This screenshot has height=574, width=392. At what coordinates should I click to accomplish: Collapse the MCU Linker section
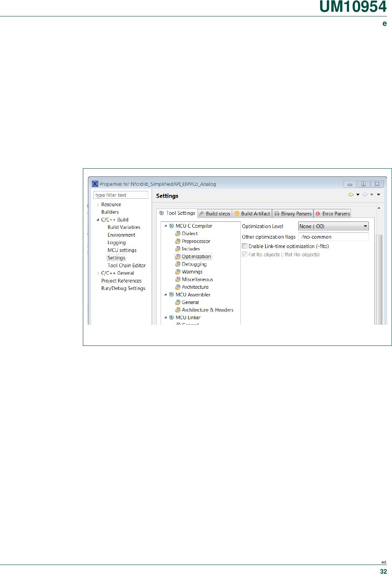pos(166,318)
